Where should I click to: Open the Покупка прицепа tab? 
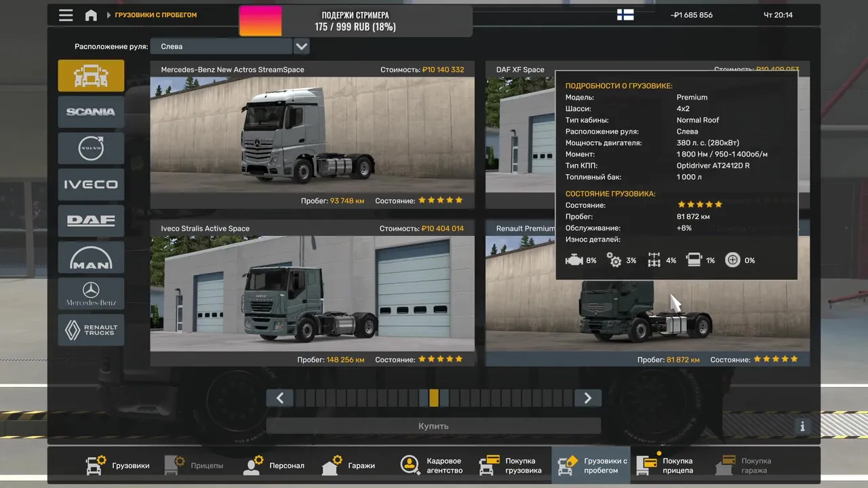pyautogui.click(x=668, y=466)
